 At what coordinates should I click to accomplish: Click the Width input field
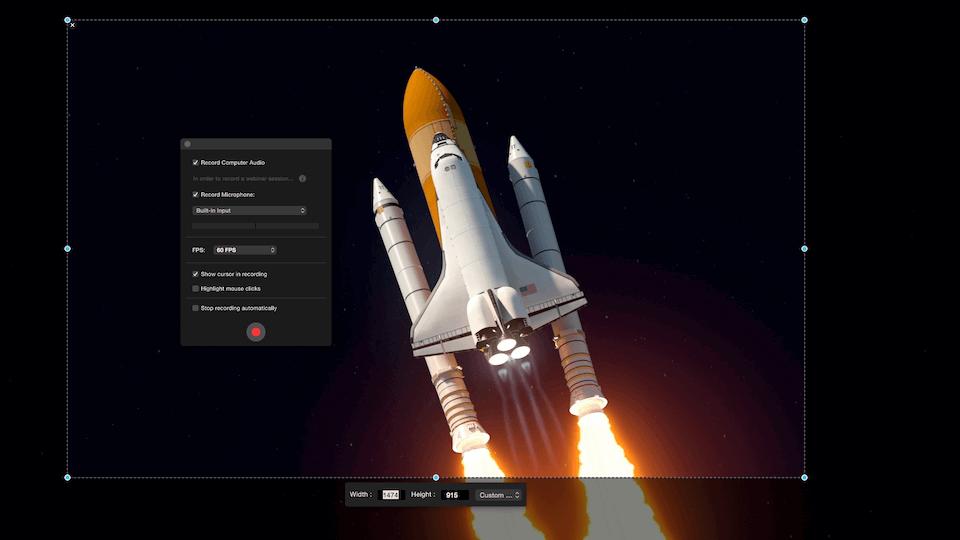(391, 495)
